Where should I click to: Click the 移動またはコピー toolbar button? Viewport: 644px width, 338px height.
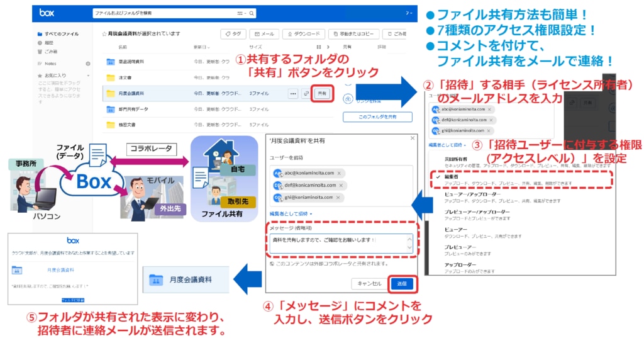point(353,34)
